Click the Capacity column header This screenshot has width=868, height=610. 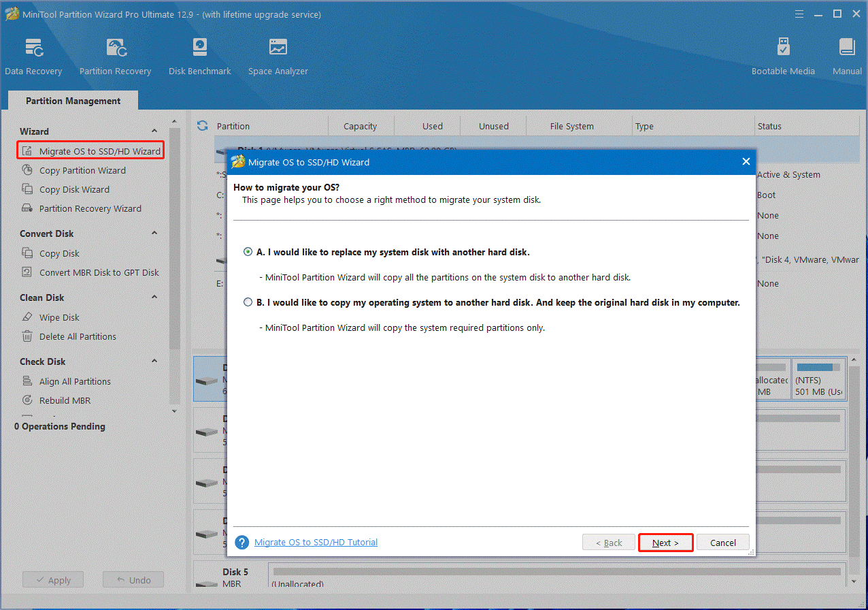361,126
